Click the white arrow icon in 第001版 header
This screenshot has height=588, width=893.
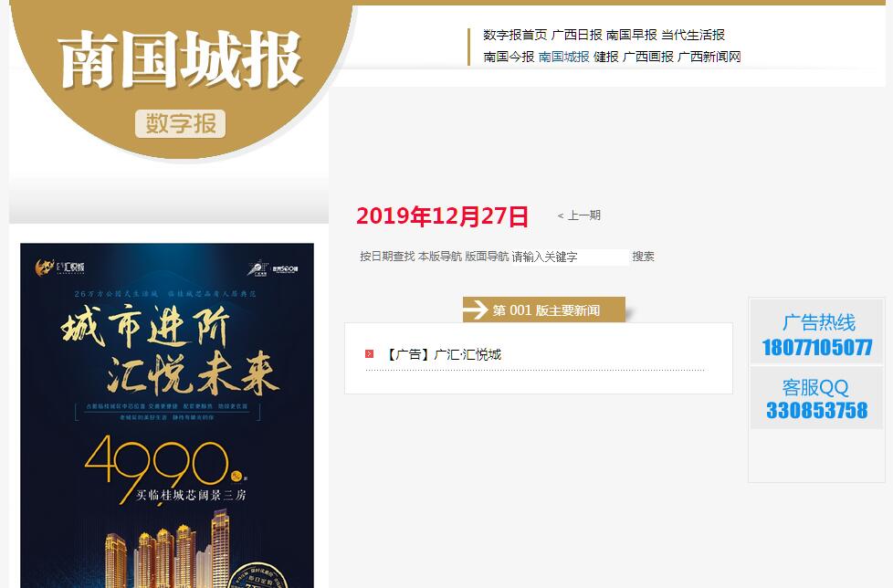coord(475,310)
